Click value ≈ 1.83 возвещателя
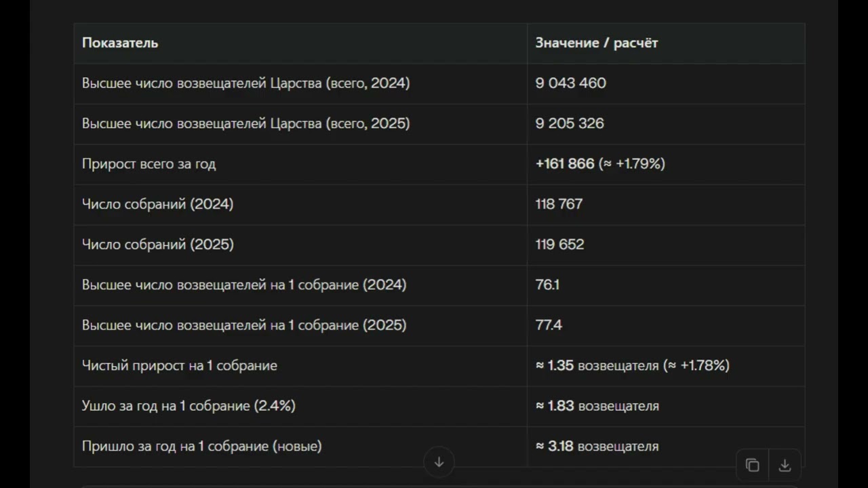Image resolution: width=868 pixels, height=488 pixels. [597, 406]
